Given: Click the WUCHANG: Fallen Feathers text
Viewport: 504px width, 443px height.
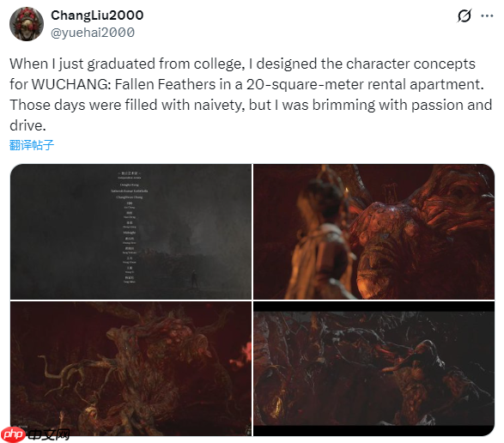Looking at the screenshot, I should [x=124, y=84].
